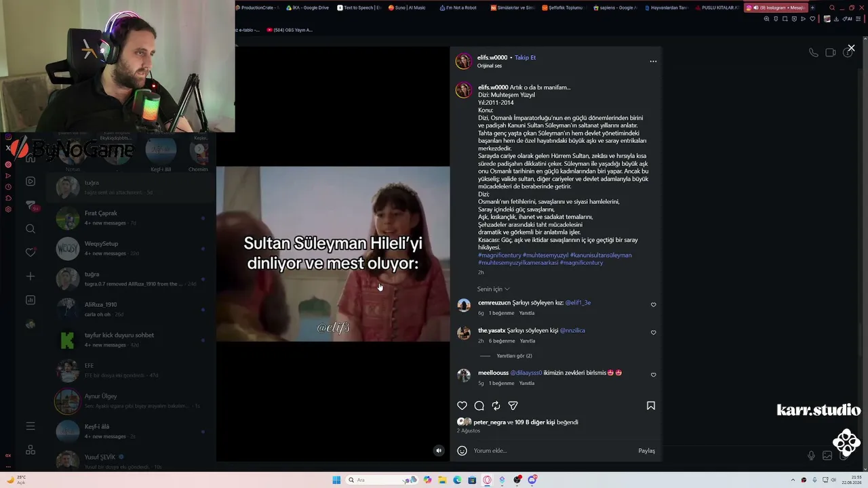Like the post with the heart icon
Image resolution: width=868 pixels, height=488 pixels.
click(462, 405)
